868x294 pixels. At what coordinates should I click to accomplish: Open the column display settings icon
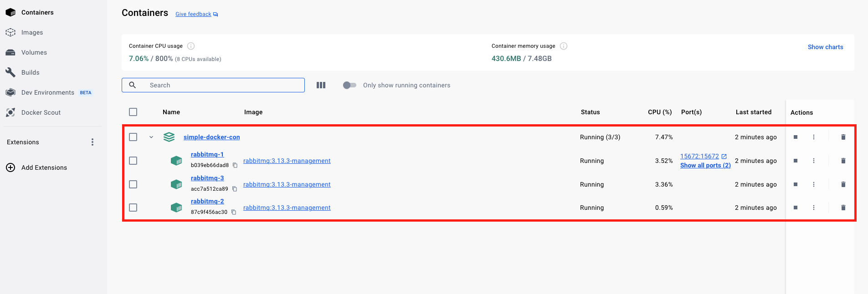[321, 85]
